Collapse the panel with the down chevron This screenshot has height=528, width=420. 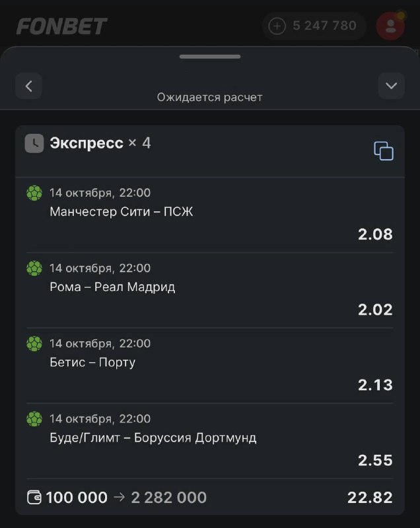(x=392, y=86)
